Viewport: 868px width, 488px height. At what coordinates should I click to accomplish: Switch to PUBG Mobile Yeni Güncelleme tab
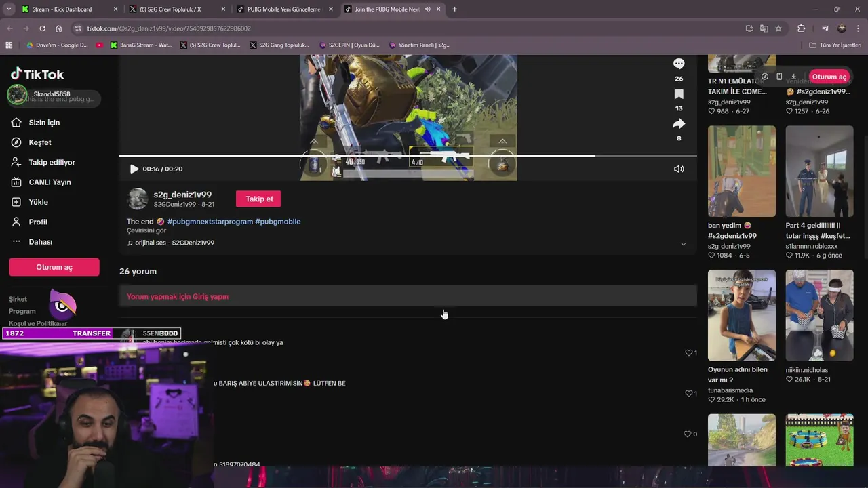coord(283,9)
